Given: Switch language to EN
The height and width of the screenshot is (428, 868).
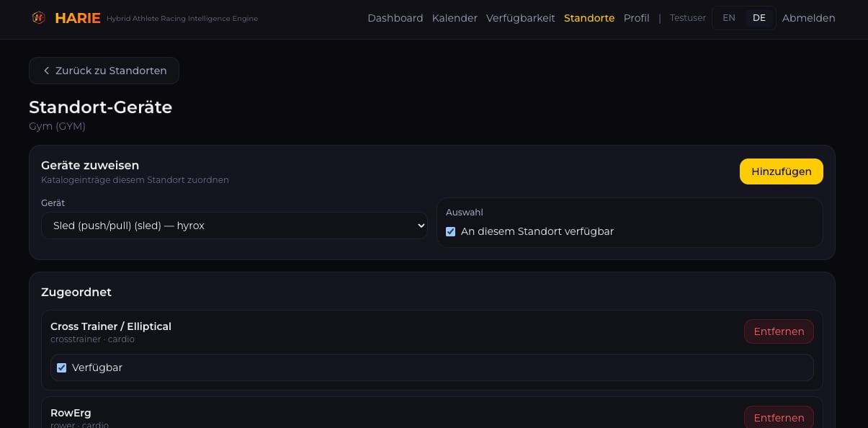Looking at the screenshot, I should pyautogui.click(x=729, y=18).
